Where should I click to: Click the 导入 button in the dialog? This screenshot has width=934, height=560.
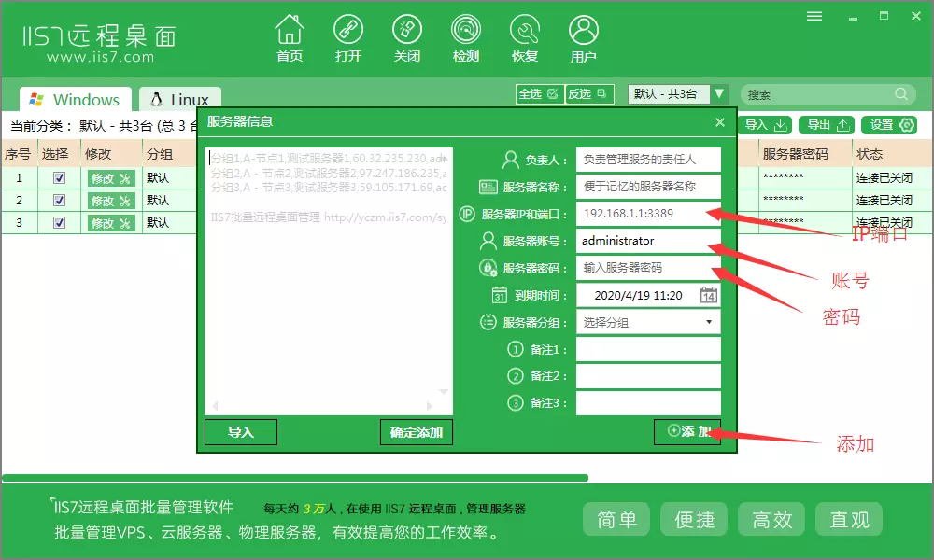(x=241, y=432)
